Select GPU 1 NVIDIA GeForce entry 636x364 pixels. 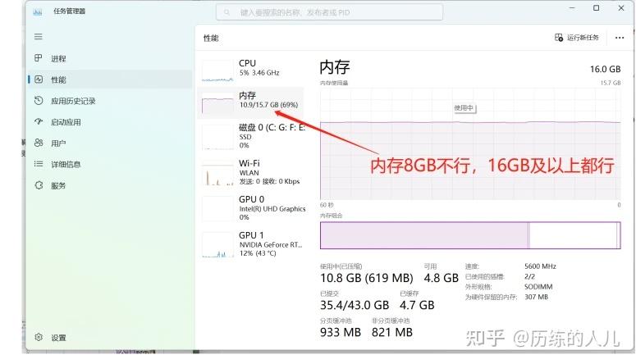[250, 244]
